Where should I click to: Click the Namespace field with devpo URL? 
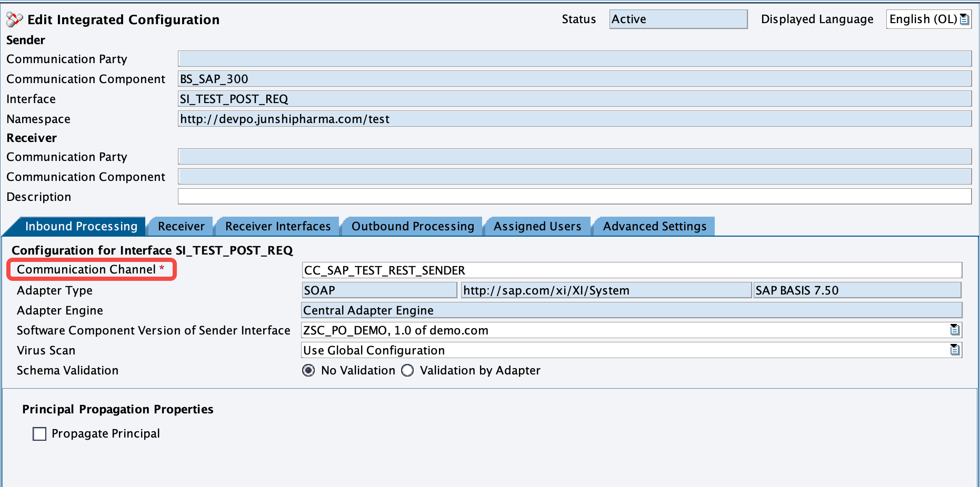(x=575, y=118)
